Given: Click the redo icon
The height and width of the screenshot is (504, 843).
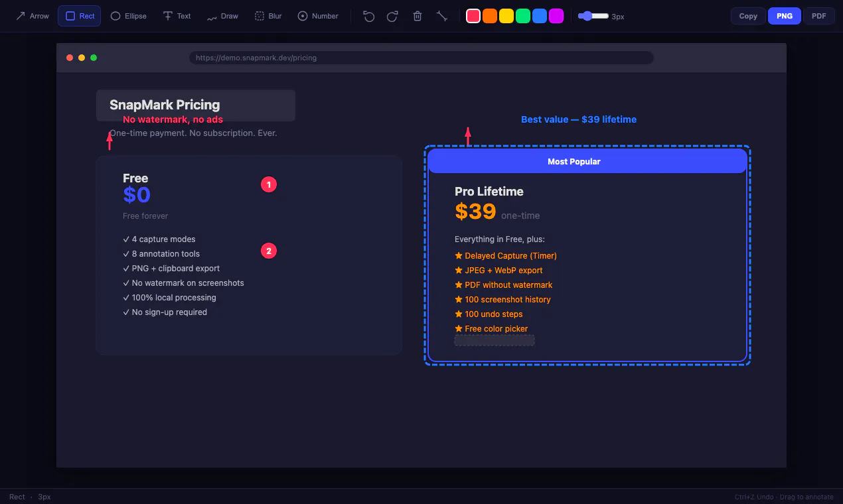Looking at the screenshot, I should click(x=392, y=16).
